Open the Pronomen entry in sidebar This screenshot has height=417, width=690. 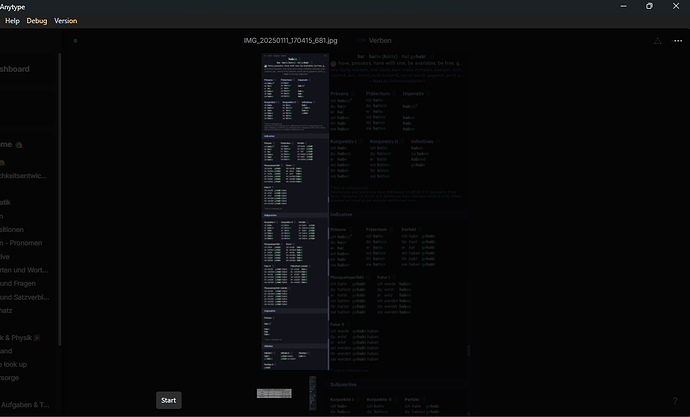(21, 243)
